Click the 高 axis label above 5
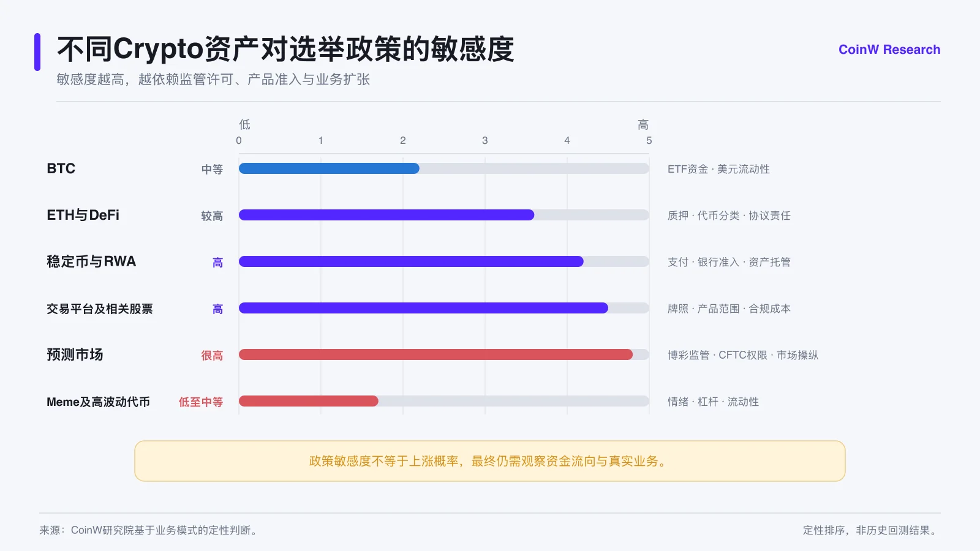 coord(643,125)
